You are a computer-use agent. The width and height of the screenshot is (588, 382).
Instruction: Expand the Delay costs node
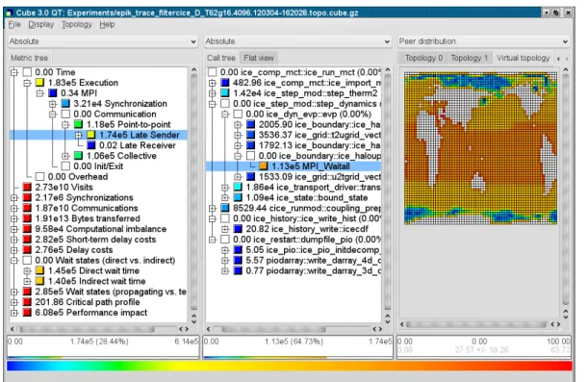tap(14, 250)
